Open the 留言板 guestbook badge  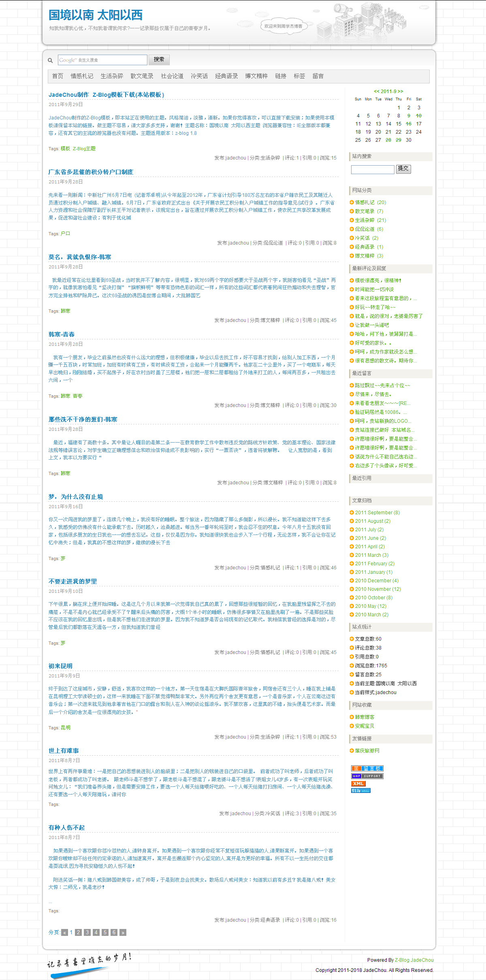367,768
